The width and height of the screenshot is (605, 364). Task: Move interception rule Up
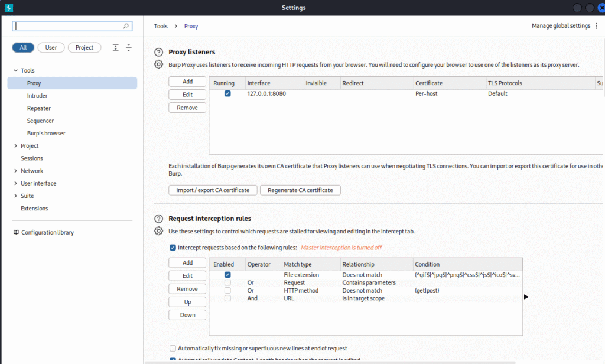point(187,302)
